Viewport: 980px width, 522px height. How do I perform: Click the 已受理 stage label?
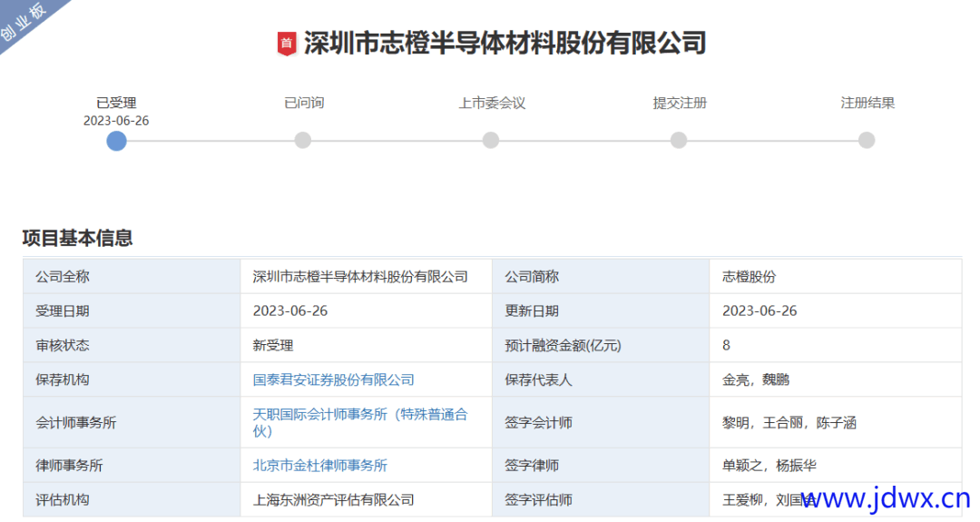(x=116, y=103)
